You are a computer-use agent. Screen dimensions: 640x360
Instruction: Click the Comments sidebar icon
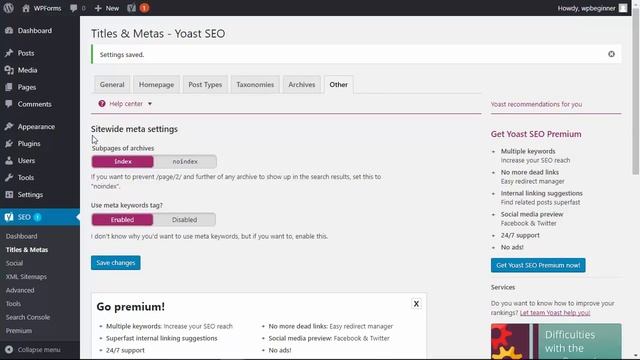coord(9,104)
